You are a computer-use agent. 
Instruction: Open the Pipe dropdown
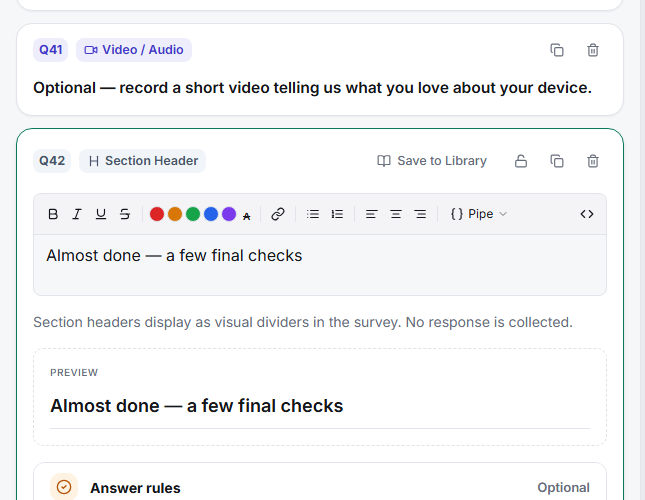[x=478, y=214]
